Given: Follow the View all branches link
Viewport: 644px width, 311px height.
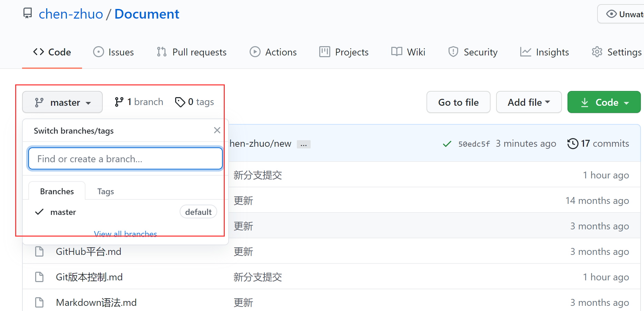Looking at the screenshot, I should 125,234.
